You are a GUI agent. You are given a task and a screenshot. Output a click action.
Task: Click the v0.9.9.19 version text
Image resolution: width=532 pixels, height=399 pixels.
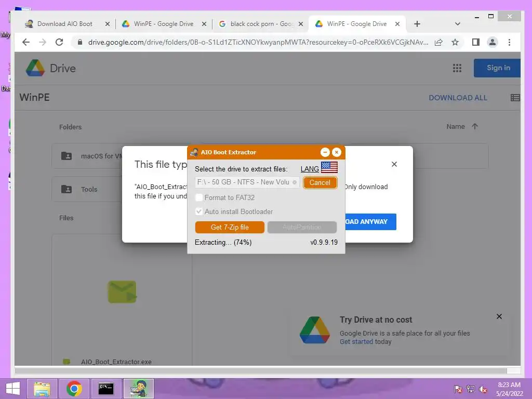click(324, 242)
